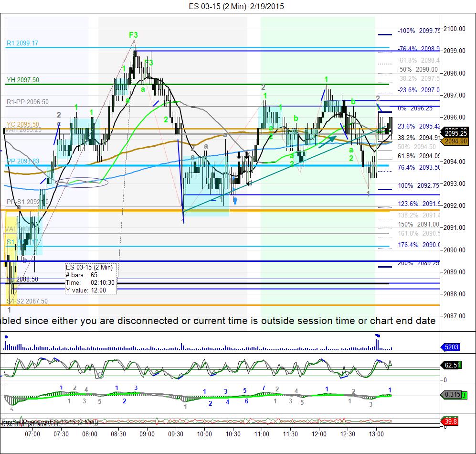Click the 23.6% 2095.42 retracement label
Viewport: 476px width, 454px height.
pos(419,126)
